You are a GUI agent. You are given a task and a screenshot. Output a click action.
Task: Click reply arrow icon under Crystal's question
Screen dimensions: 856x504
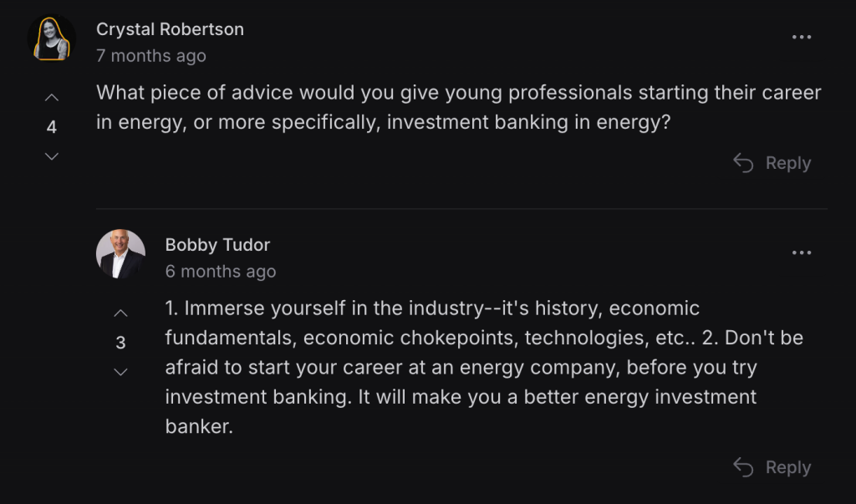click(x=743, y=163)
